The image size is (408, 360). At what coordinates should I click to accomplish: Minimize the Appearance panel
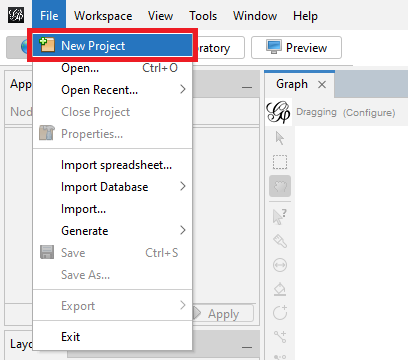click(x=247, y=87)
